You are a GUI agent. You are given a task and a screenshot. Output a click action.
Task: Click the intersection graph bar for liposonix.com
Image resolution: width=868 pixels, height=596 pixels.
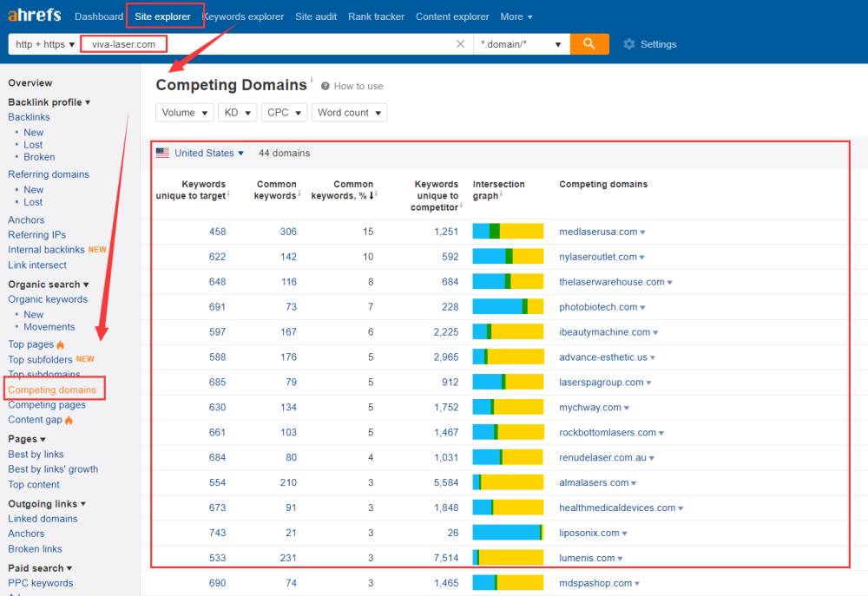tap(508, 533)
